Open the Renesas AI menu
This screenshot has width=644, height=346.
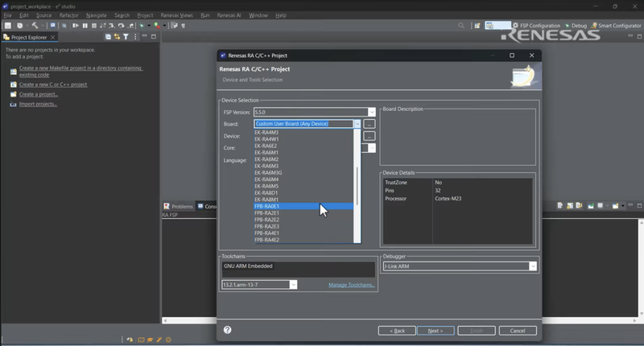coord(229,15)
